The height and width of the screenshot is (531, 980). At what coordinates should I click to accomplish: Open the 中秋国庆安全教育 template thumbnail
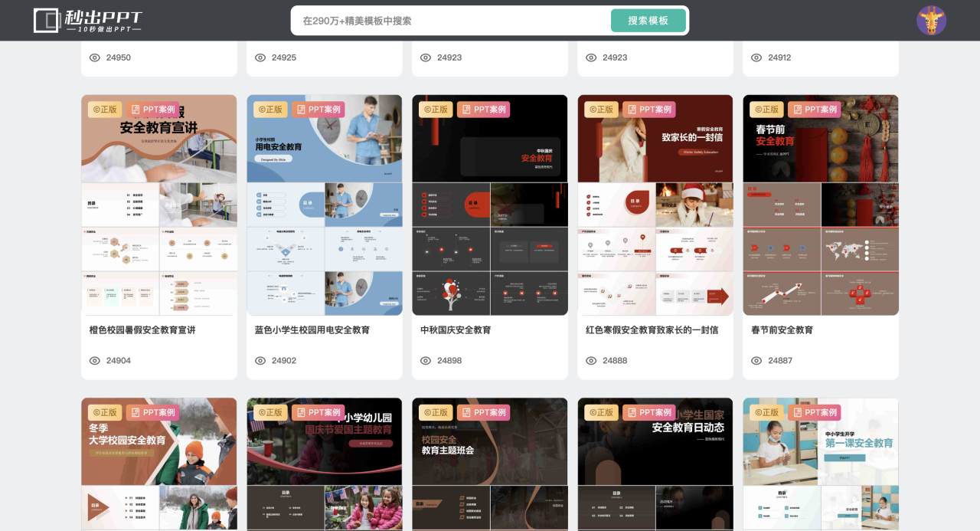(490, 205)
